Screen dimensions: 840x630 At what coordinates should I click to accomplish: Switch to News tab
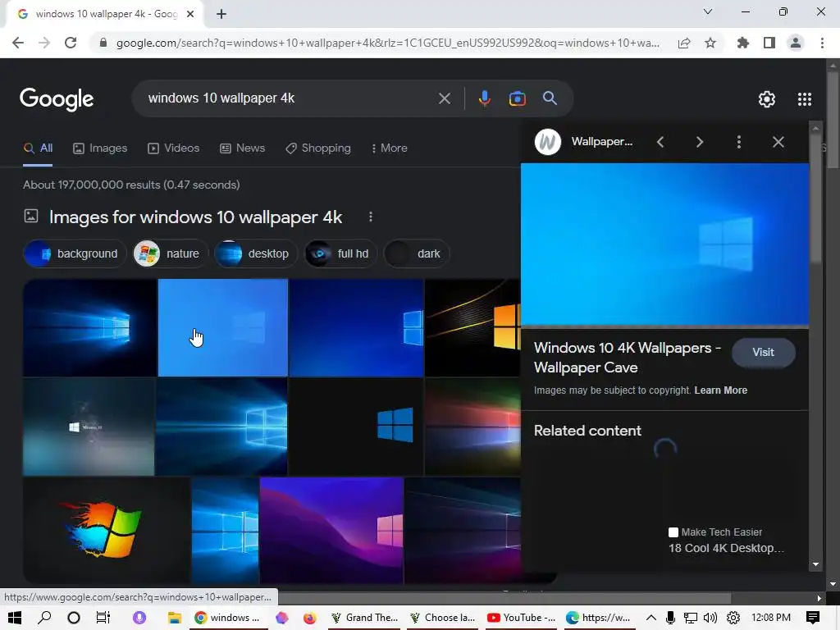click(x=242, y=148)
